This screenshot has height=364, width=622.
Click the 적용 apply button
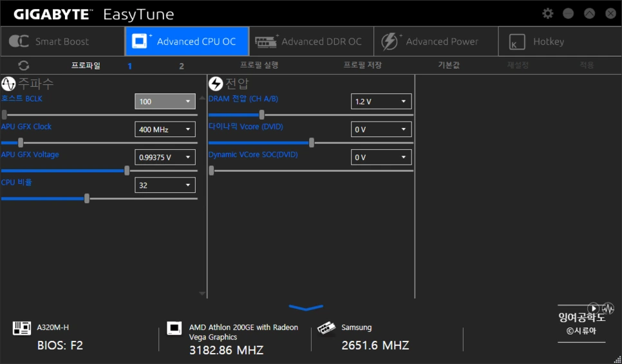point(587,66)
